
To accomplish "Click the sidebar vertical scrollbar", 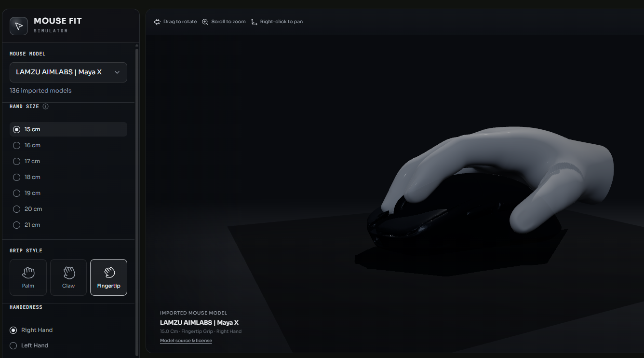I will click(136, 202).
